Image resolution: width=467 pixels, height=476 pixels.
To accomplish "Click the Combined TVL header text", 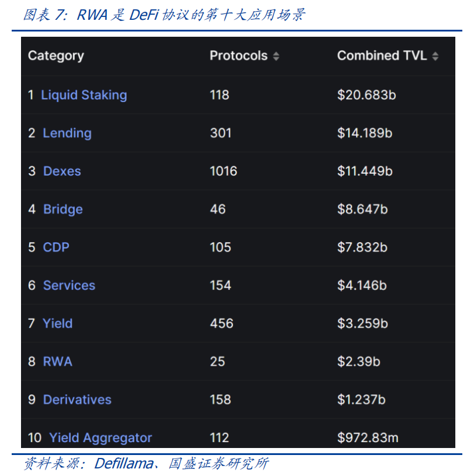I will [x=382, y=56].
